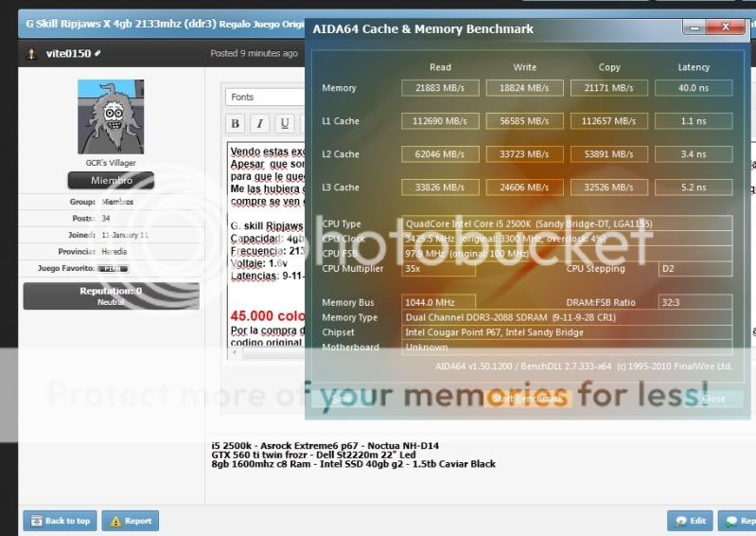
Task: Click the user icon beside vite0150
Action: click(x=33, y=53)
